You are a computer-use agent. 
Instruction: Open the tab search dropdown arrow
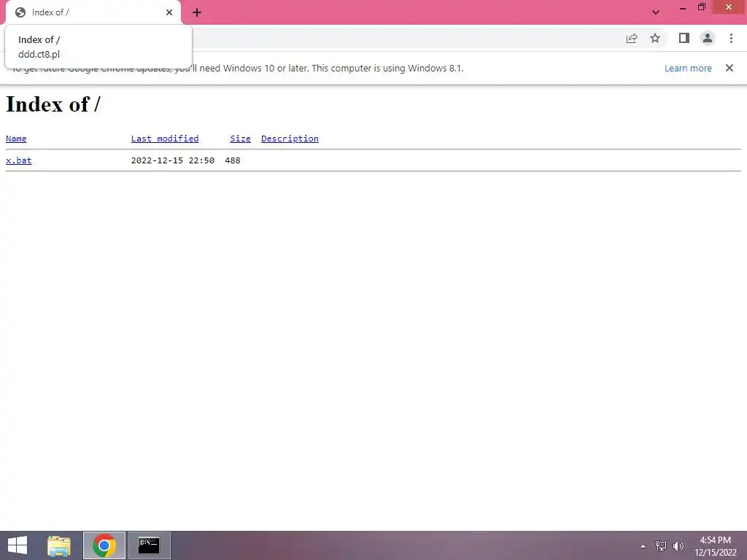tap(656, 12)
